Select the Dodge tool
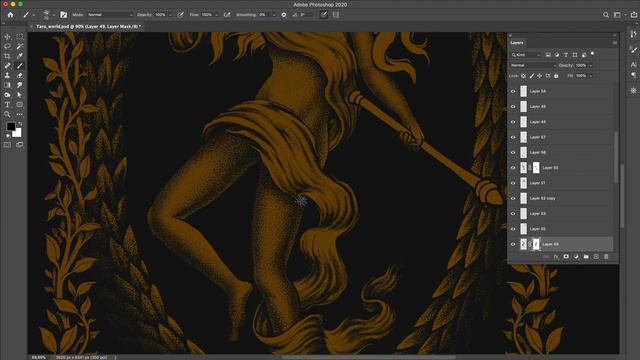640x360 pixels. (20, 85)
